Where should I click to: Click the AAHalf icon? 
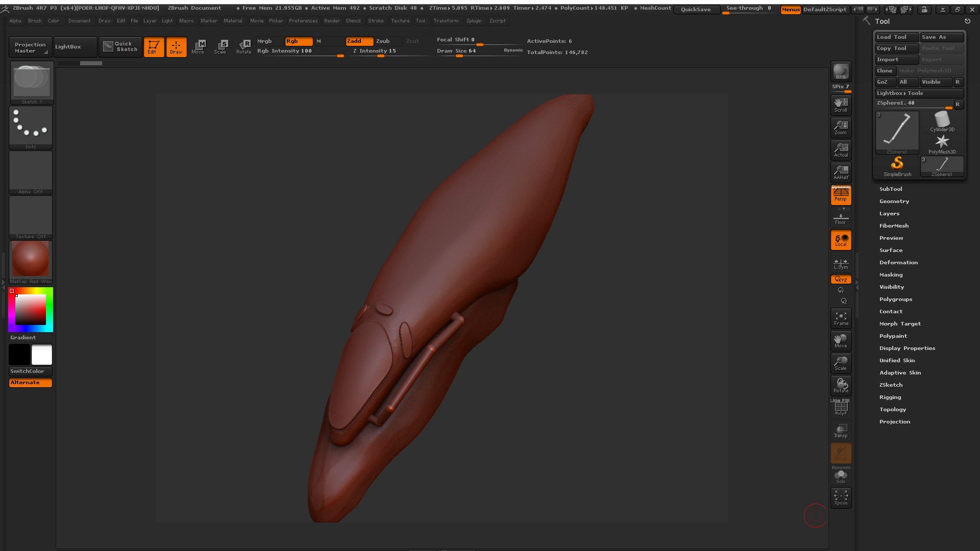coord(841,172)
